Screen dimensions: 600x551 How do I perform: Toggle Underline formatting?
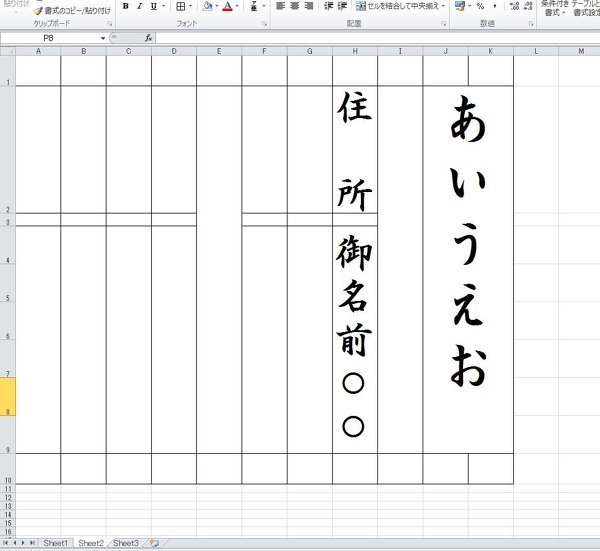(154, 6)
